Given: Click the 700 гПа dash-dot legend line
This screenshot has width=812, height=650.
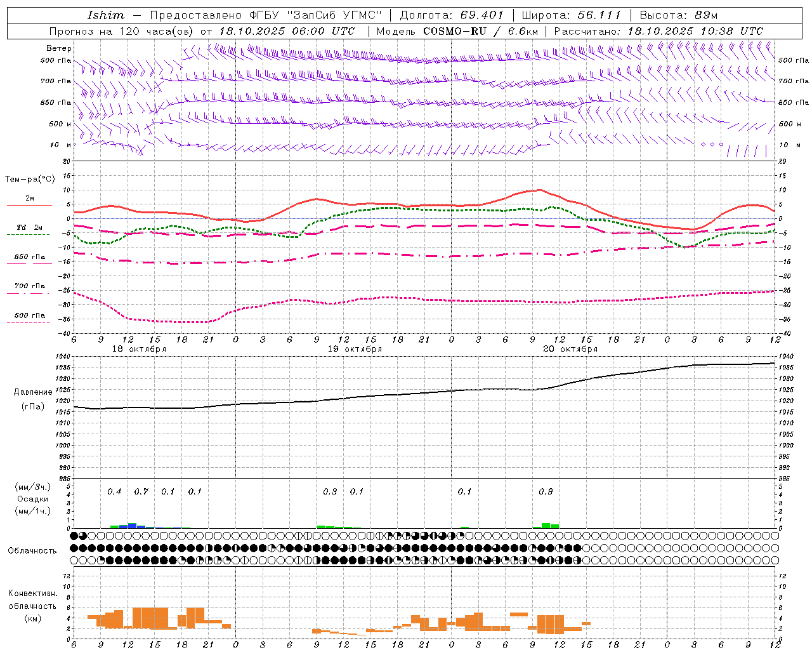Looking at the screenshot, I should (28, 293).
